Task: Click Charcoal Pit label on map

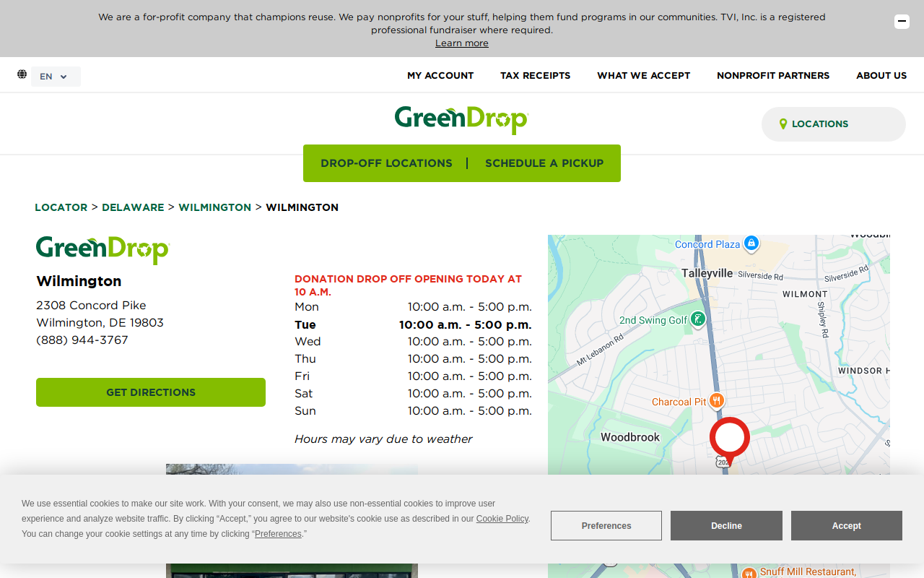Action: pyautogui.click(x=679, y=402)
